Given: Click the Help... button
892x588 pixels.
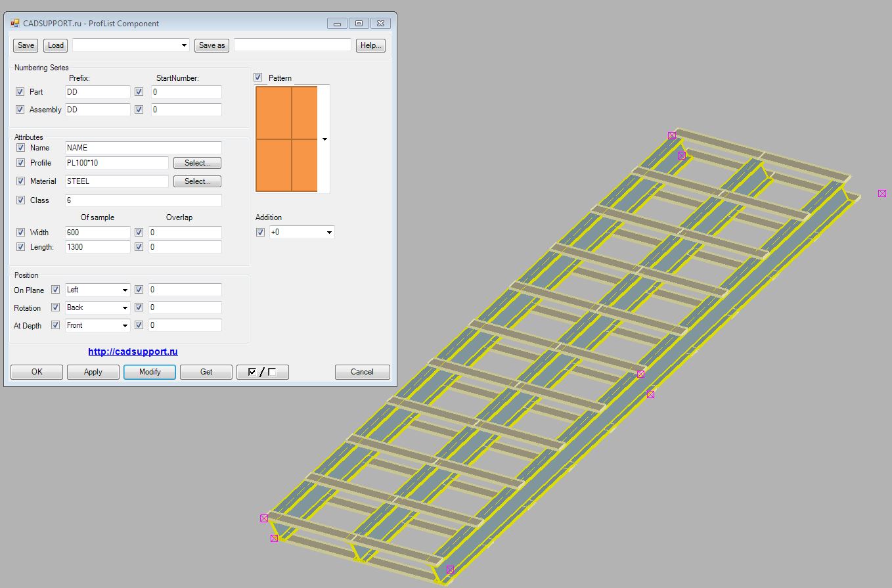Looking at the screenshot, I should click(370, 45).
